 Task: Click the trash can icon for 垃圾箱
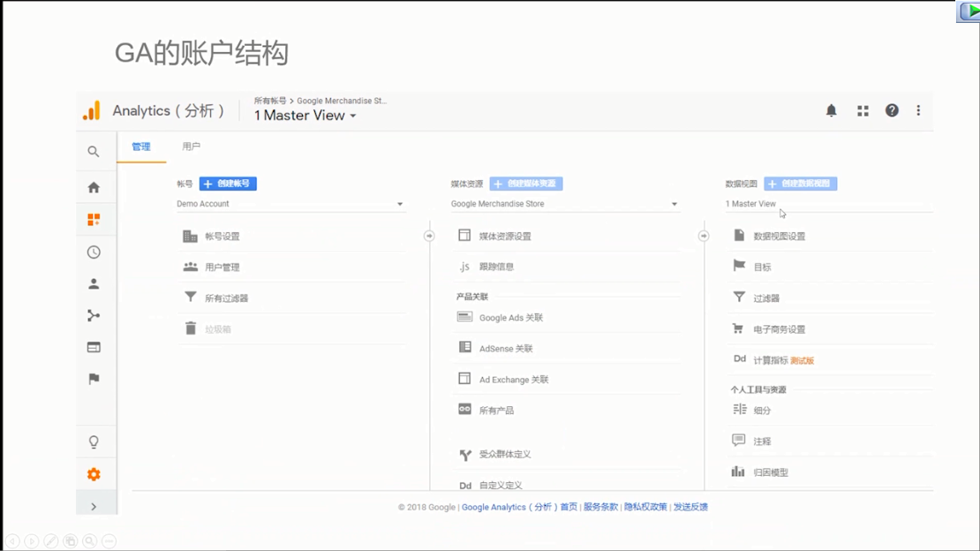click(191, 328)
